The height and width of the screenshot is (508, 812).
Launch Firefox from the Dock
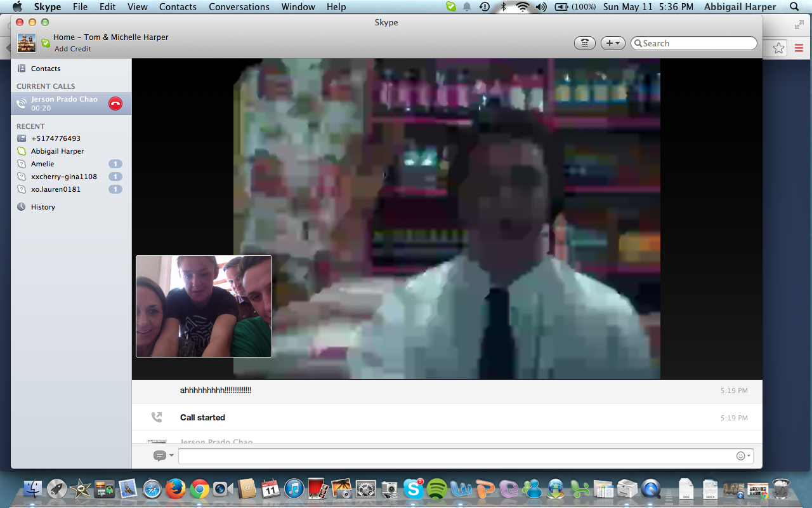[x=176, y=488]
